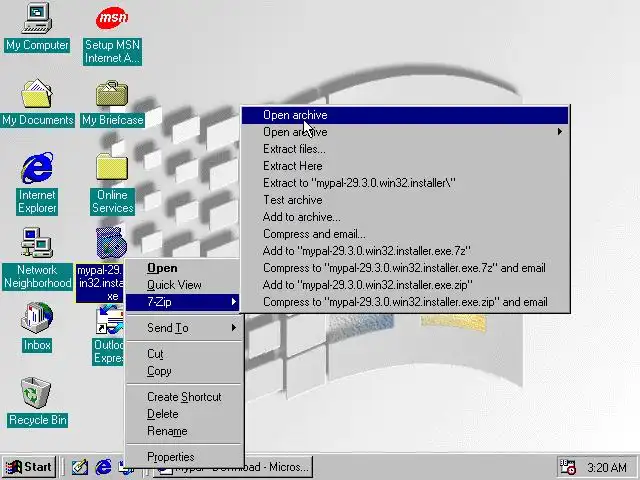640x480 pixels.
Task: Click the My Briefcase label text
Action: [112, 120]
